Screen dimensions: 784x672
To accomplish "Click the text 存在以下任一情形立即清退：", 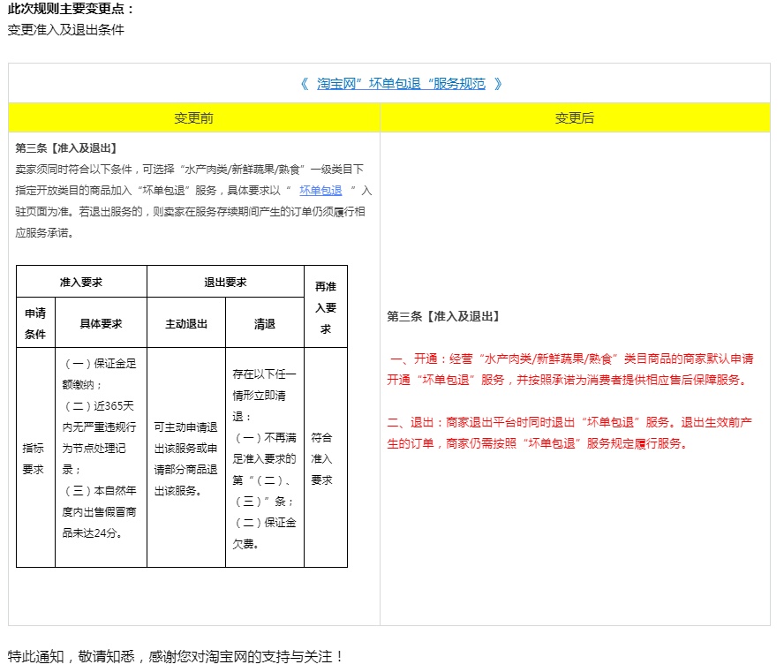I will pyautogui.click(x=264, y=395).
